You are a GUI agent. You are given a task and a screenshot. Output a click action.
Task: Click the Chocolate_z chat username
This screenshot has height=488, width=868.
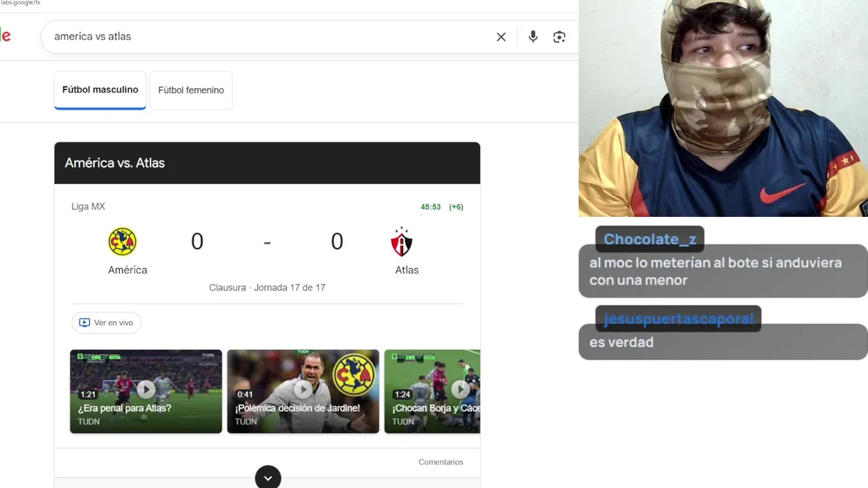[650, 239]
